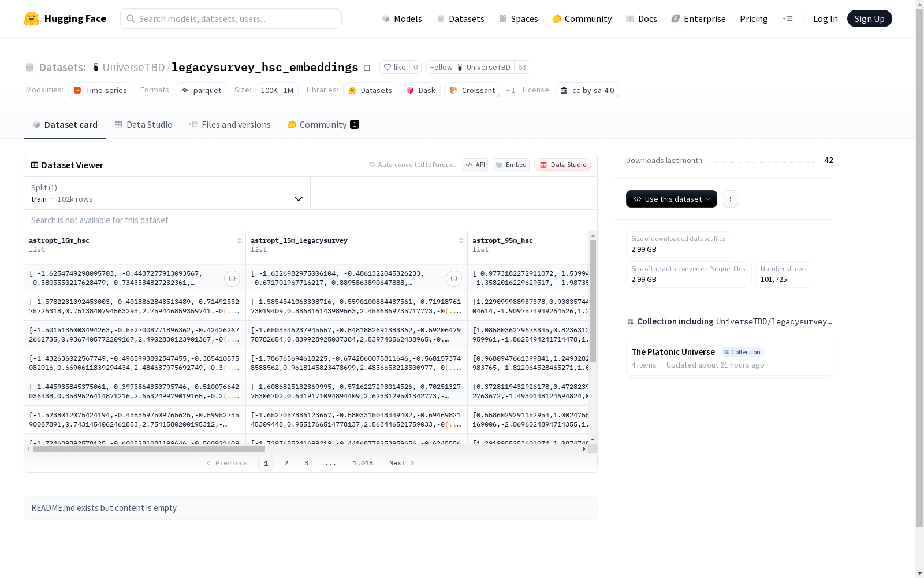The image size is (924, 578).
Task: Click the Time-series modality tag
Action: (100, 90)
